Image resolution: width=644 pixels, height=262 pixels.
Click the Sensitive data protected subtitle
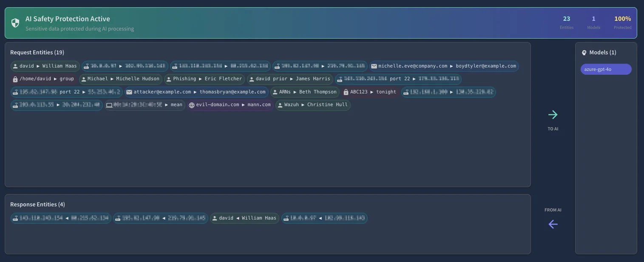pyautogui.click(x=79, y=29)
